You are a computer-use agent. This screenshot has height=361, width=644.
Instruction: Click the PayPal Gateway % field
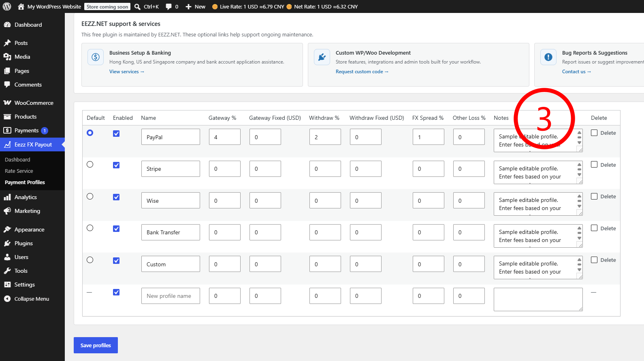pos(225,137)
